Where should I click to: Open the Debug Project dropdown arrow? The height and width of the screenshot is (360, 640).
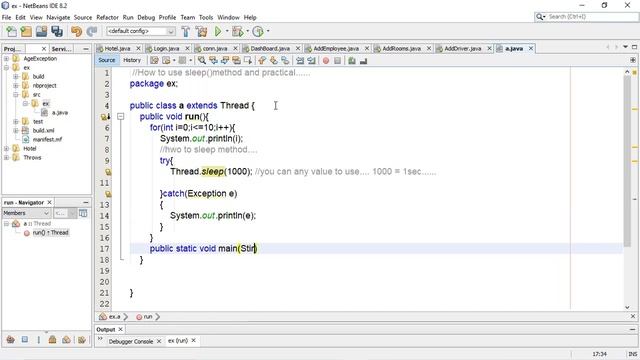coord(247,31)
